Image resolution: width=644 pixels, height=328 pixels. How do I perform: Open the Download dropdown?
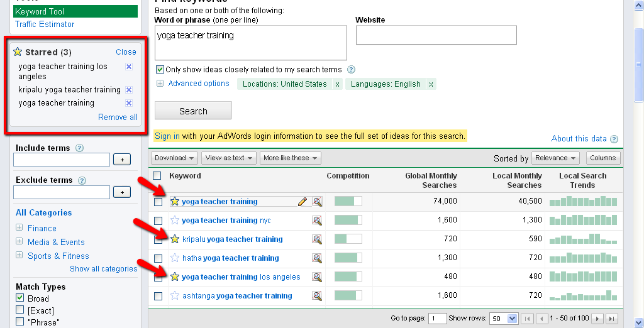click(x=175, y=158)
